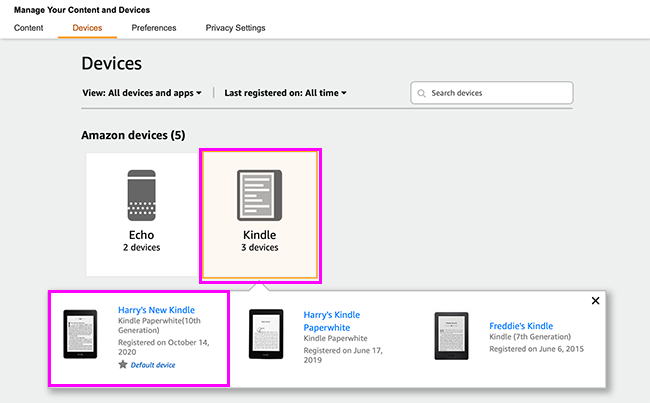650x403 pixels.
Task: Select Harry's New Kindle thumbnail image
Action: pyautogui.click(x=81, y=335)
